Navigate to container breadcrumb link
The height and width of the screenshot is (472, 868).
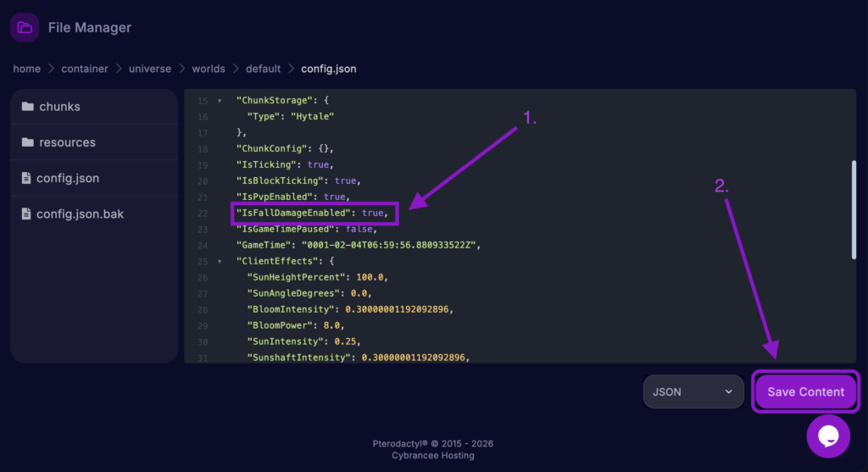tap(84, 69)
